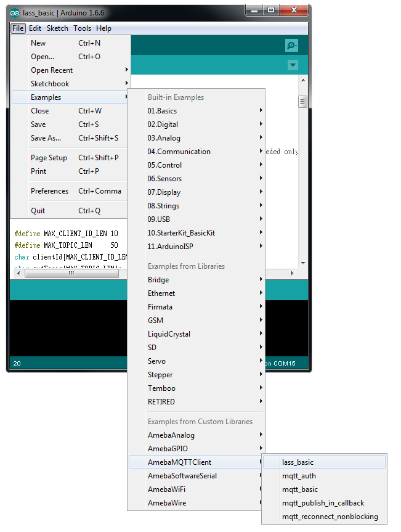Expand Servo library examples
Viewport: 401px width, 532px height.
pos(196,361)
